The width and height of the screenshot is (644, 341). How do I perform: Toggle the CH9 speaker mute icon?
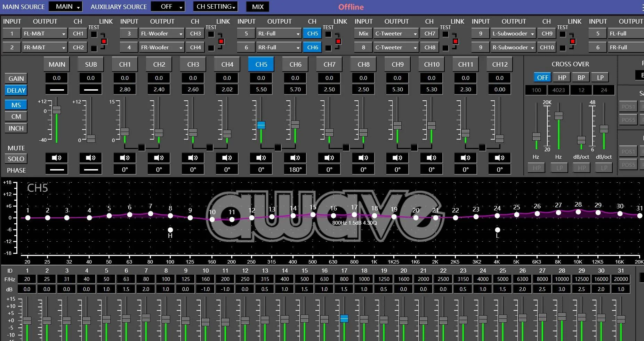pos(397,158)
